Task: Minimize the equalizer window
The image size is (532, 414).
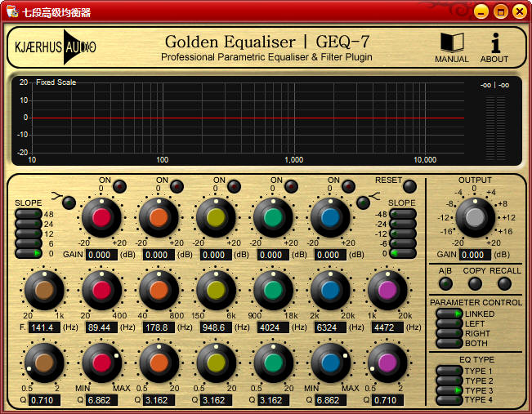Action: (x=481, y=12)
